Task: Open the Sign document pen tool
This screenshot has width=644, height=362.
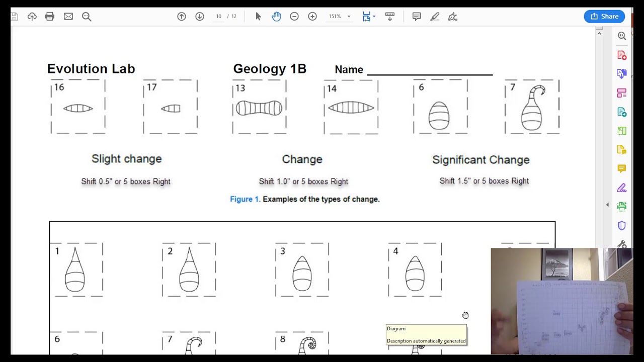Action: (453, 17)
